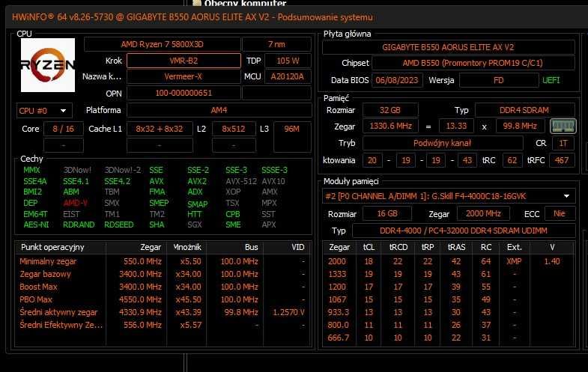Click the AES-NI feature flag
Viewport: 588px width, 372px height.
36,225
